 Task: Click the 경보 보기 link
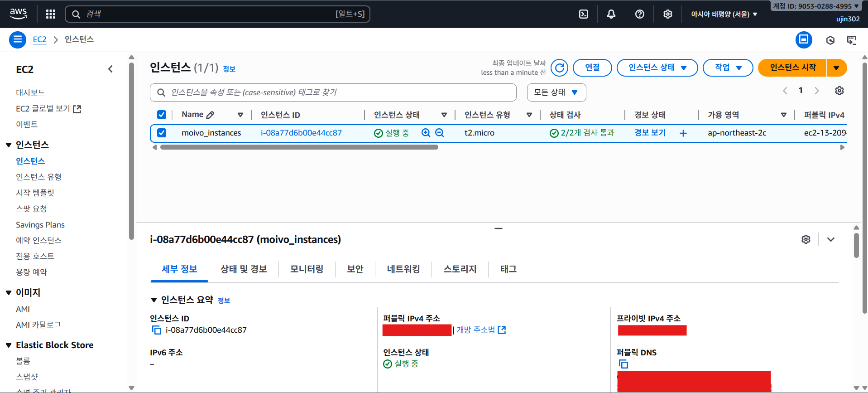[650, 133]
